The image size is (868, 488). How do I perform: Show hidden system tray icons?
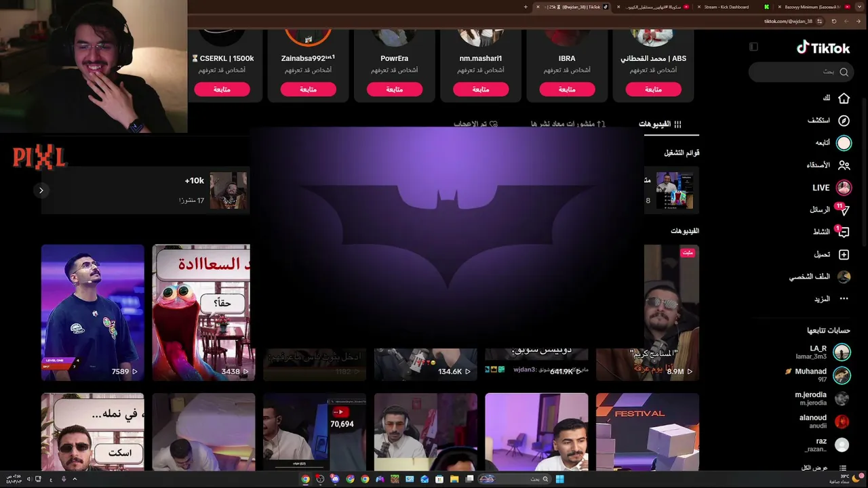point(75,479)
